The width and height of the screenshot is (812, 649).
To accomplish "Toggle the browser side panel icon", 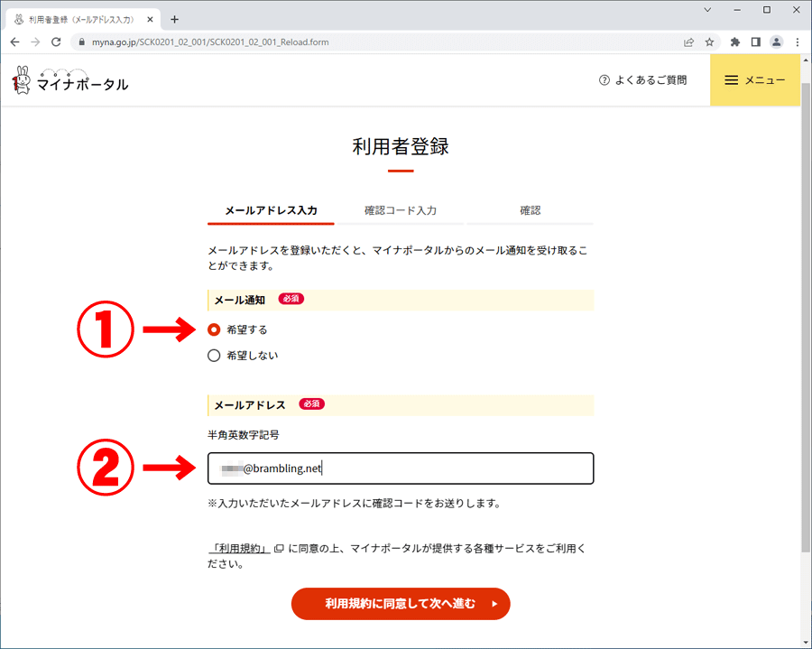I will pyautogui.click(x=756, y=42).
